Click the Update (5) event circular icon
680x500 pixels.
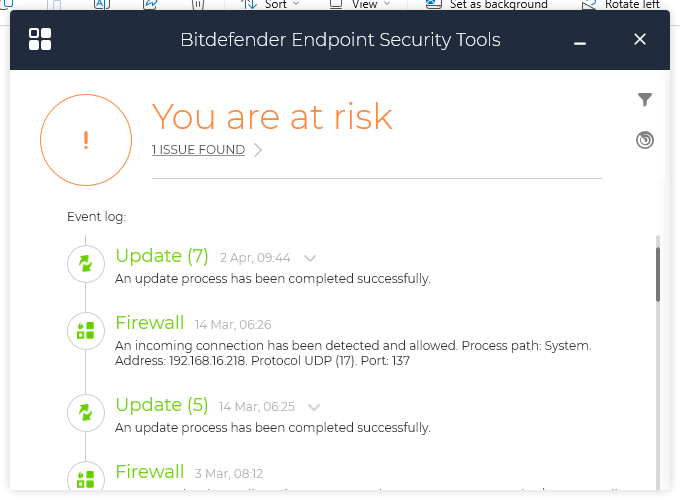[85, 412]
